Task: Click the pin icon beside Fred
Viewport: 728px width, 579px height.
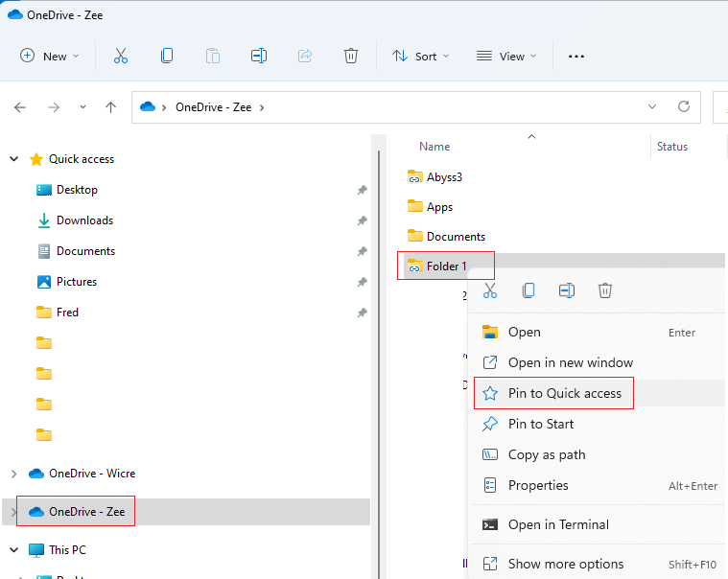Action: (x=363, y=313)
